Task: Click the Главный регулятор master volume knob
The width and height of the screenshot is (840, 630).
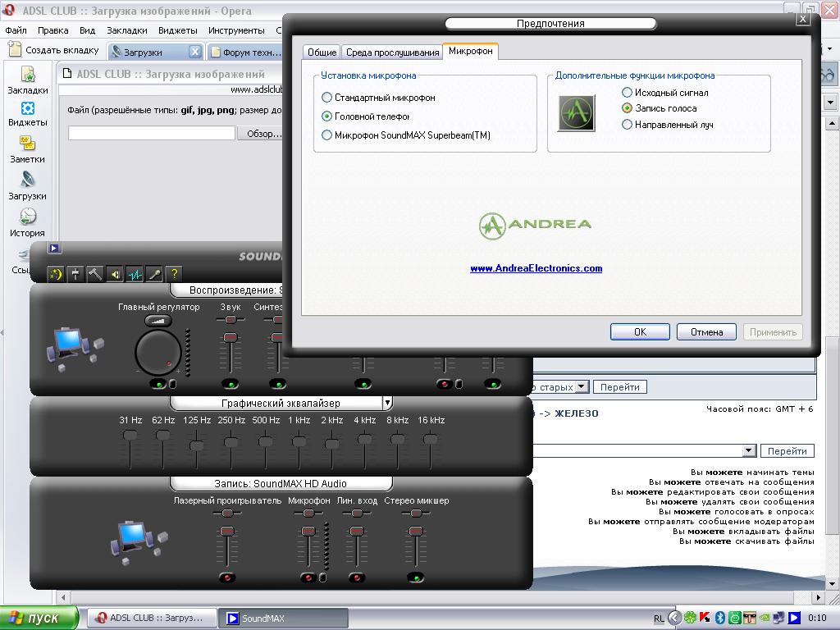Action: (158, 352)
